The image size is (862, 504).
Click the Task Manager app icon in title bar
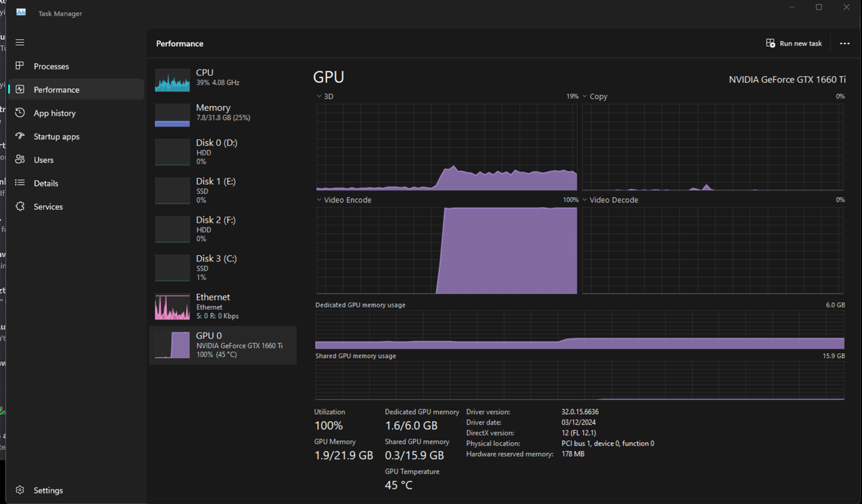(x=21, y=13)
